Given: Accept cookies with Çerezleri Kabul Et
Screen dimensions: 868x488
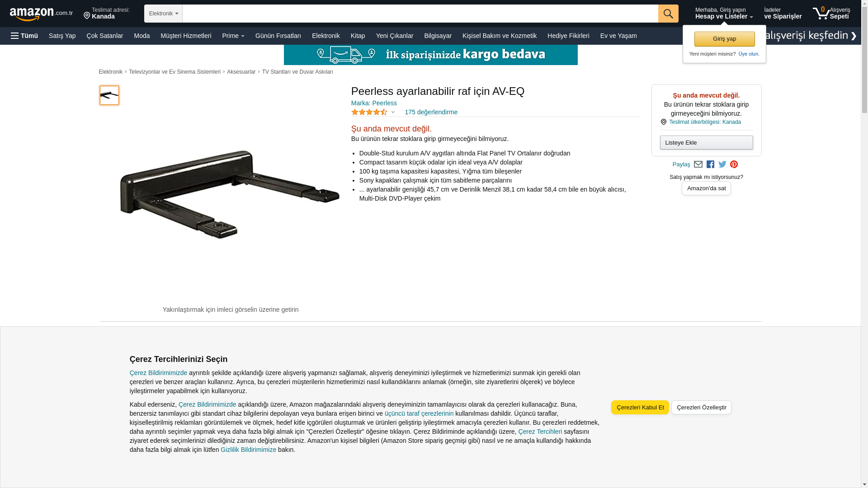Looking at the screenshot, I should click(x=640, y=407).
